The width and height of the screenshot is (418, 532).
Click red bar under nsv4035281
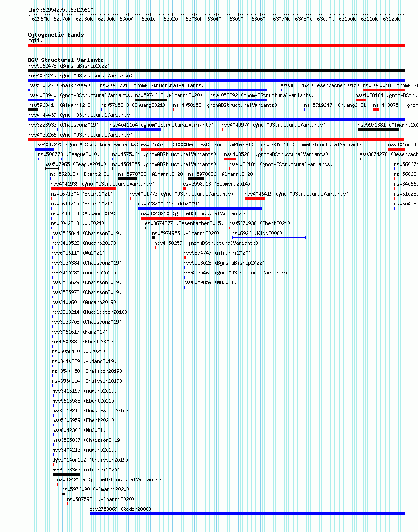(x=230, y=159)
